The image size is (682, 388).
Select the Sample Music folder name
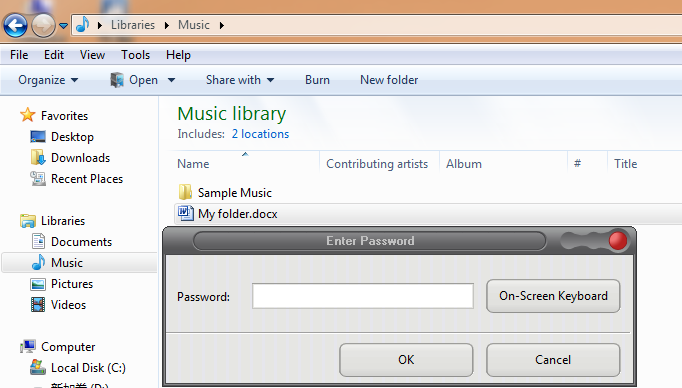pos(235,193)
